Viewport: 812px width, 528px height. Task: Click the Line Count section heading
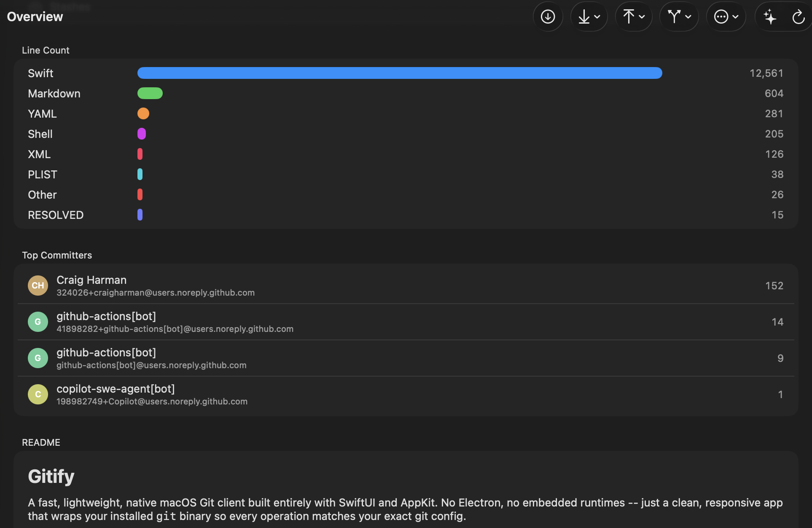tap(46, 50)
